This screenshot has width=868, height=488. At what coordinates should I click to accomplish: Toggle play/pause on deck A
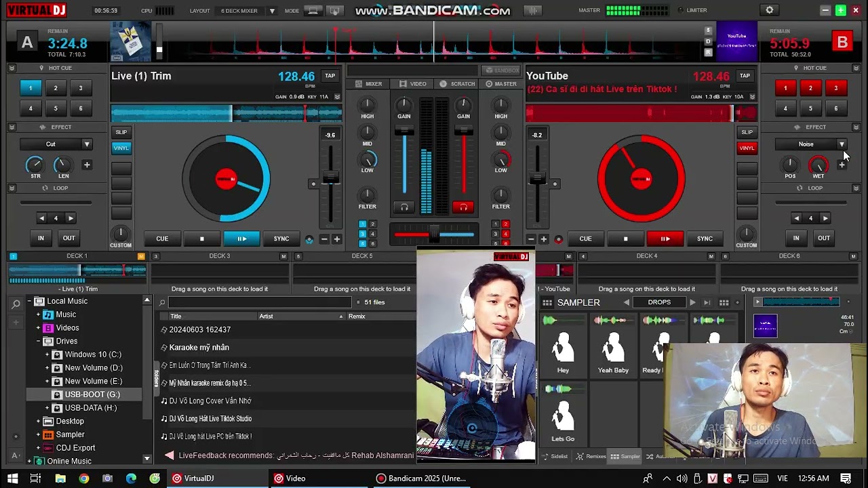(241, 239)
